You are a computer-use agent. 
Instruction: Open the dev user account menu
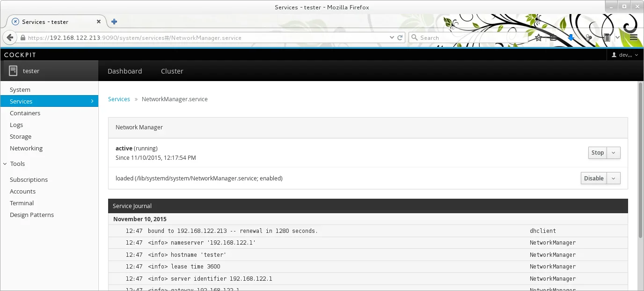pyautogui.click(x=625, y=54)
